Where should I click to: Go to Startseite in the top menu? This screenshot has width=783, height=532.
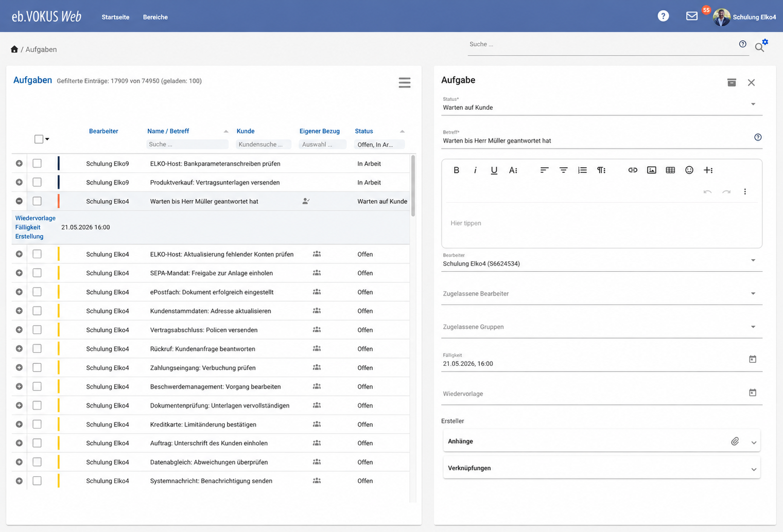pyautogui.click(x=115, y=17)
